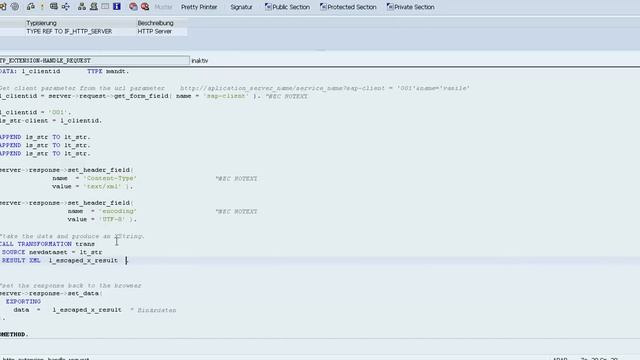Click the l_clientid = '001' line
This screenshot has width=640, height=360.
(x=36, y=112)
